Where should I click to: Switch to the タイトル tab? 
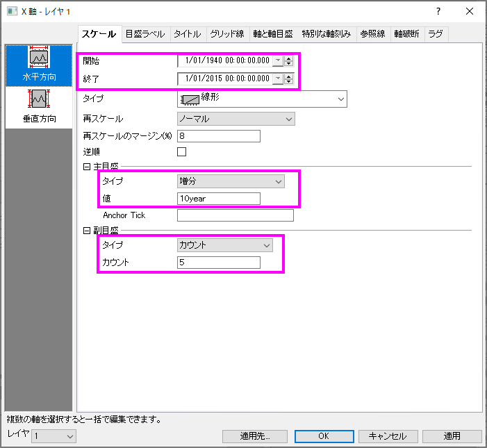(x=188, y=34)
